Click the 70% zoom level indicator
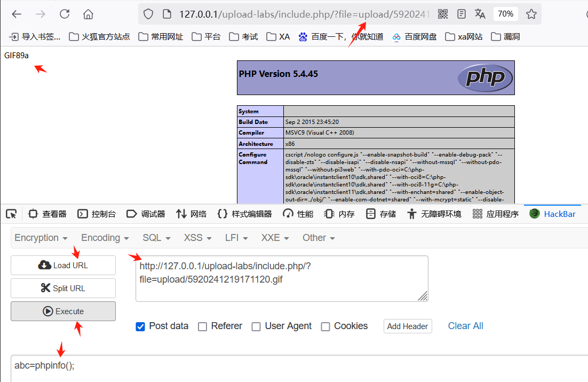Screen dimensions: 588x382 [505, 14]
